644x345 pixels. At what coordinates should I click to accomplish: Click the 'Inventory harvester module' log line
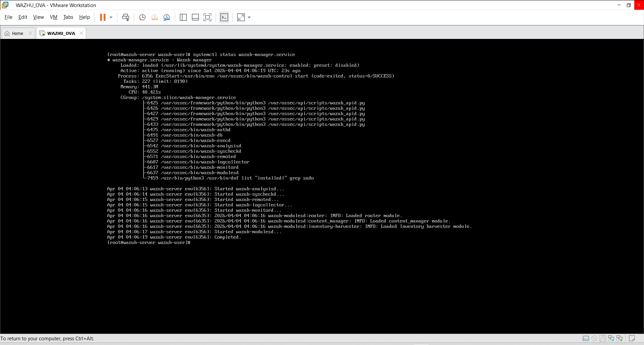289,226
